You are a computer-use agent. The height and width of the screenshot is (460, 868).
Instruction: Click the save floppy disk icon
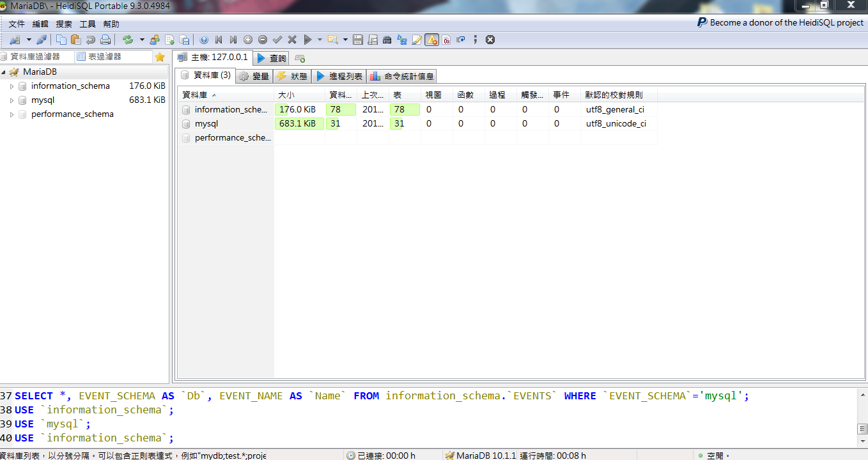[358, 40]
